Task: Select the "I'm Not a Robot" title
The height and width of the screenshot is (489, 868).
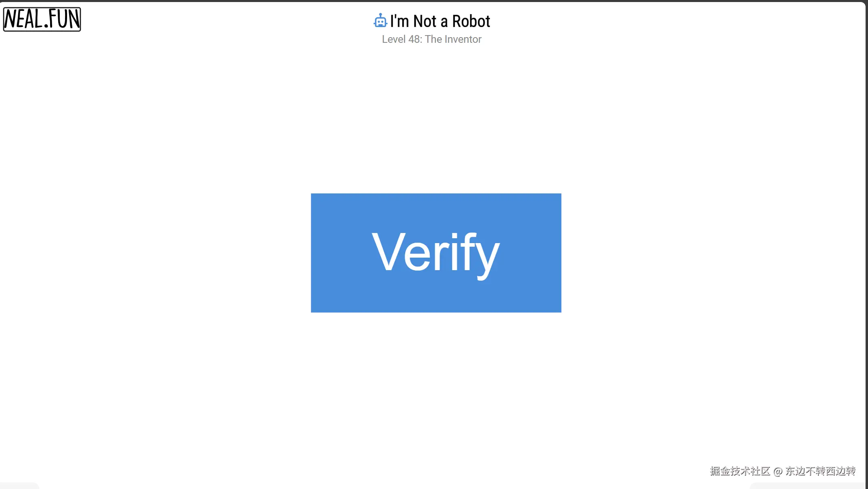Action: click(x=440, y=21)
